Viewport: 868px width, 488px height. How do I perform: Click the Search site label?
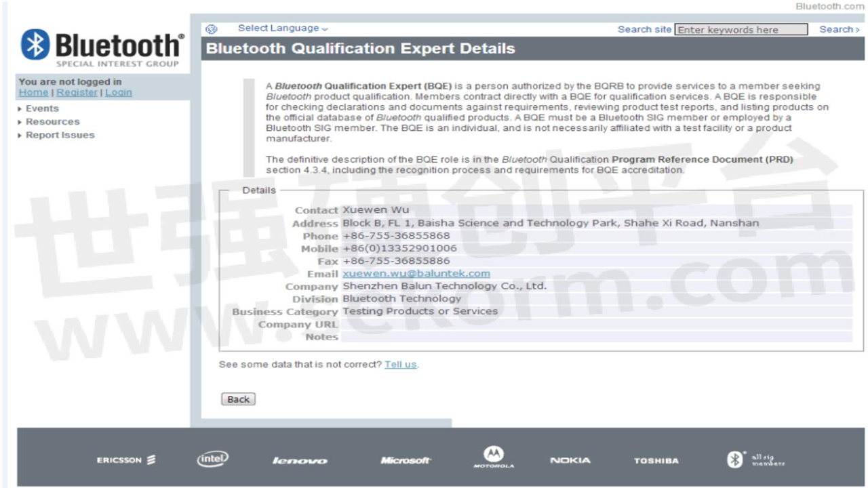tap(644, 29)
